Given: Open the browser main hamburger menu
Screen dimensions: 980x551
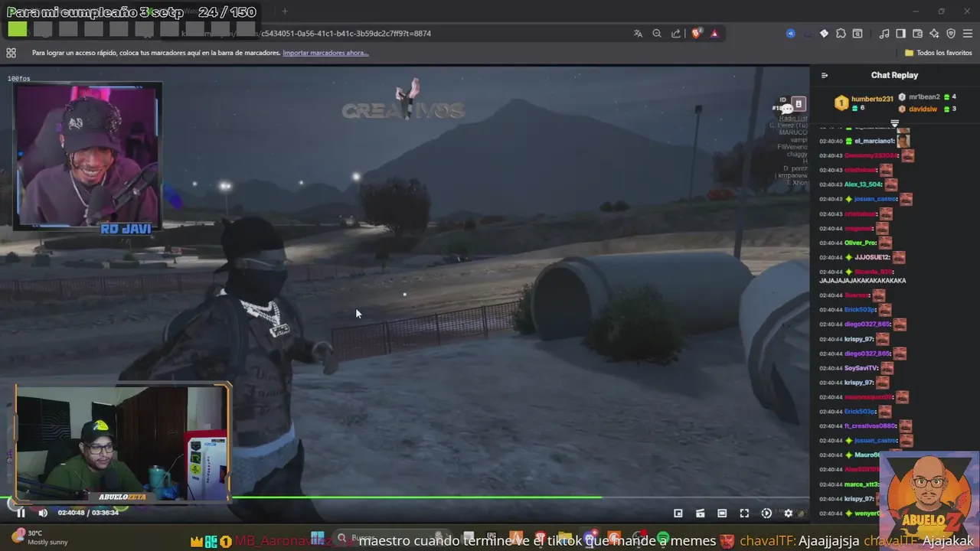Looking at the screenshot, I should pyautogui.click(x=968, y=34).
